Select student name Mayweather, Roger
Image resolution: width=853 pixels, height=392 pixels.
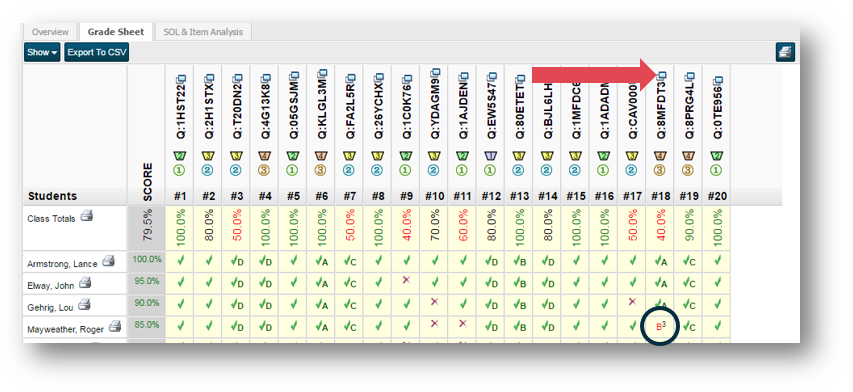point(66,328)
